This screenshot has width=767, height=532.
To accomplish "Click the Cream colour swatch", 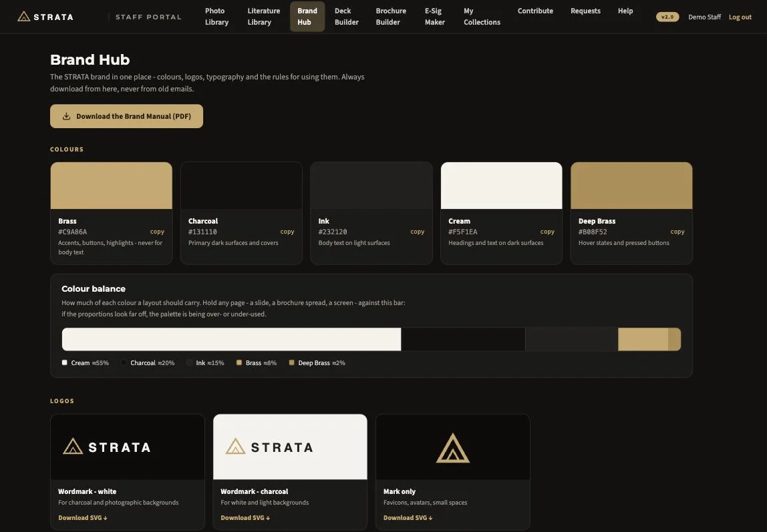I will coord(501,186).
